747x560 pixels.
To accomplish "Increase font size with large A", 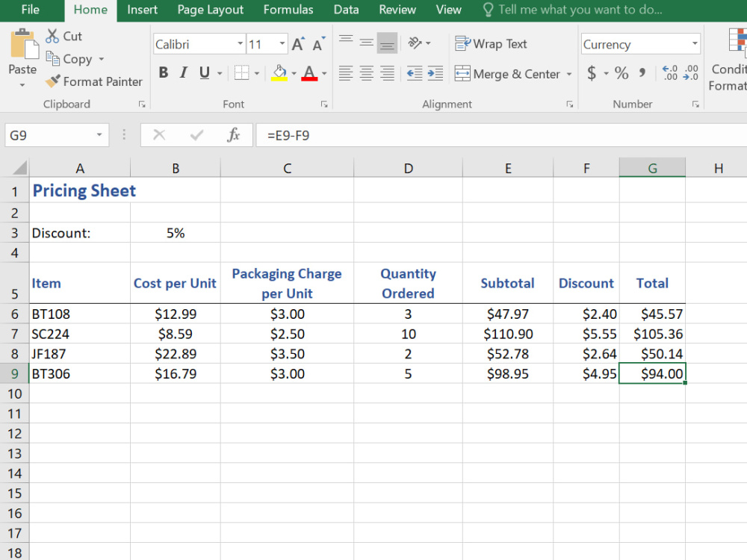I will pyautogui.click(x=298, y=44).
